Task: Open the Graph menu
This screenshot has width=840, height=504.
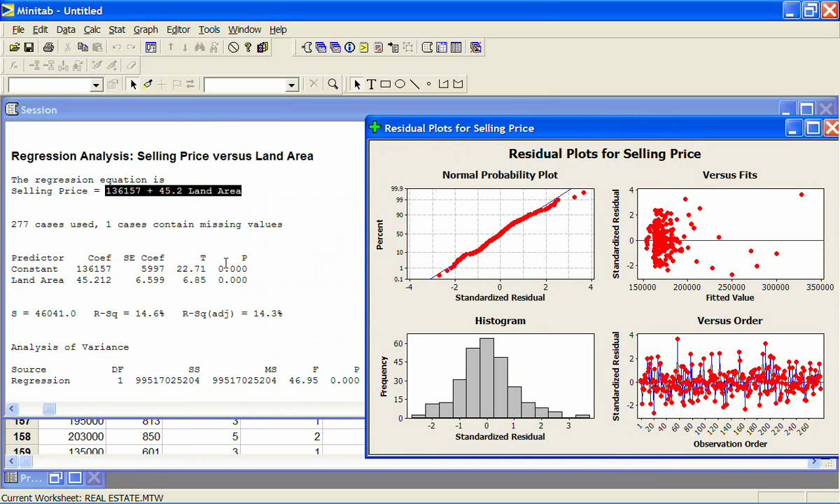Action: (x=146, y=29)
